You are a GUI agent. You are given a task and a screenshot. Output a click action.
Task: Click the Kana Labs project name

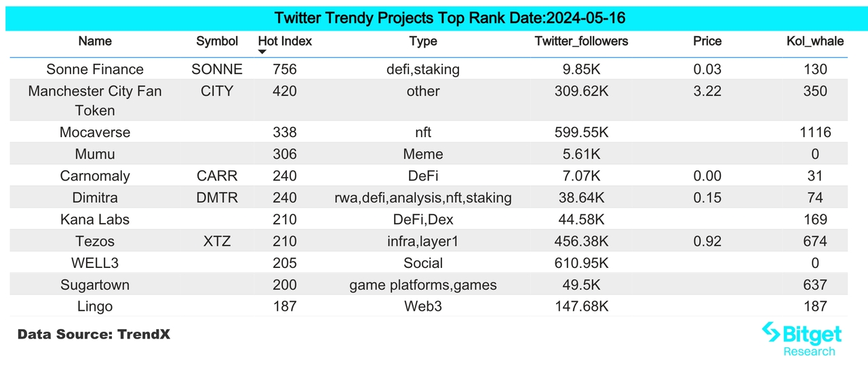(95, 219)
